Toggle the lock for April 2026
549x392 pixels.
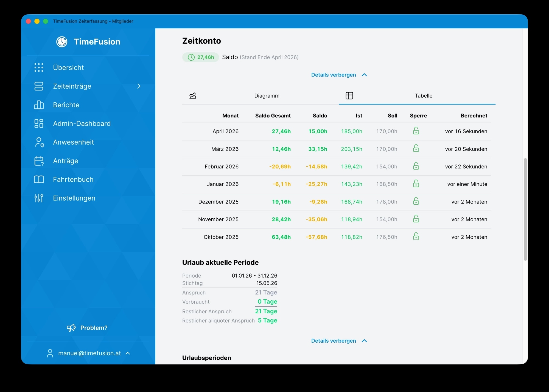point(416,131)
